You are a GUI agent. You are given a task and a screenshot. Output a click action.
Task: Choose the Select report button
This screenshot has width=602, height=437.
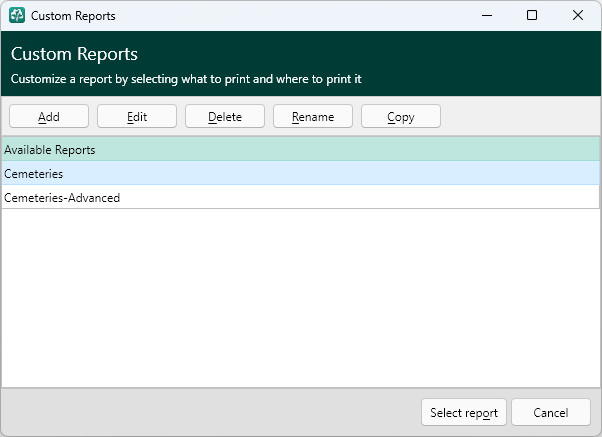coord(464,412)
